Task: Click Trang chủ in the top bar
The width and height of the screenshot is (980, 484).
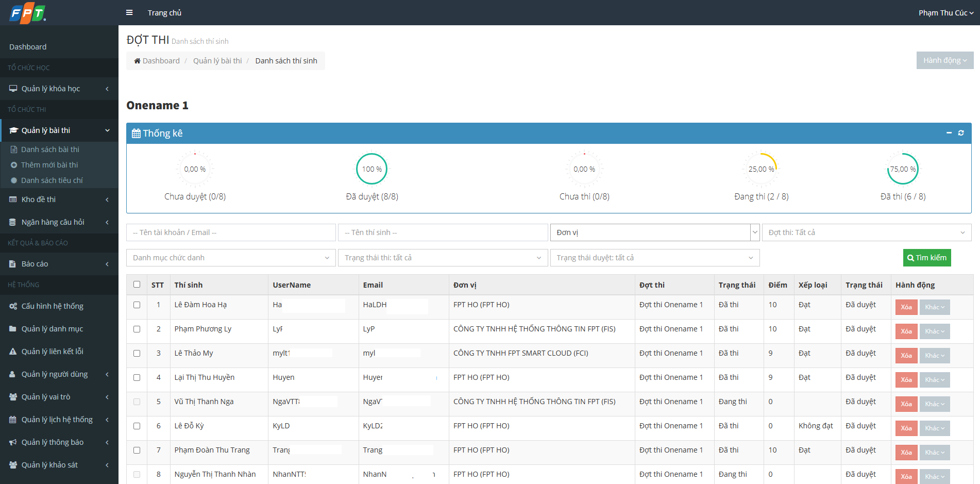Action: [164, 13]
